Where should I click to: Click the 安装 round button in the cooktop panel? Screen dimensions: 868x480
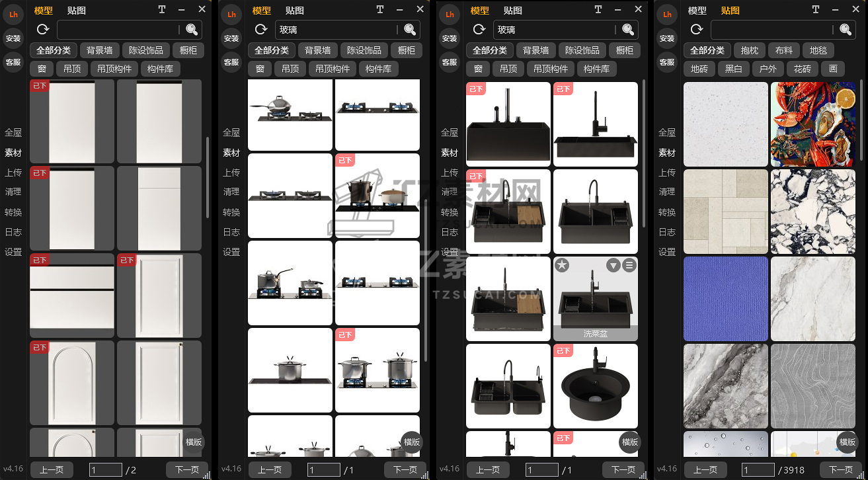tap(231, 38)
